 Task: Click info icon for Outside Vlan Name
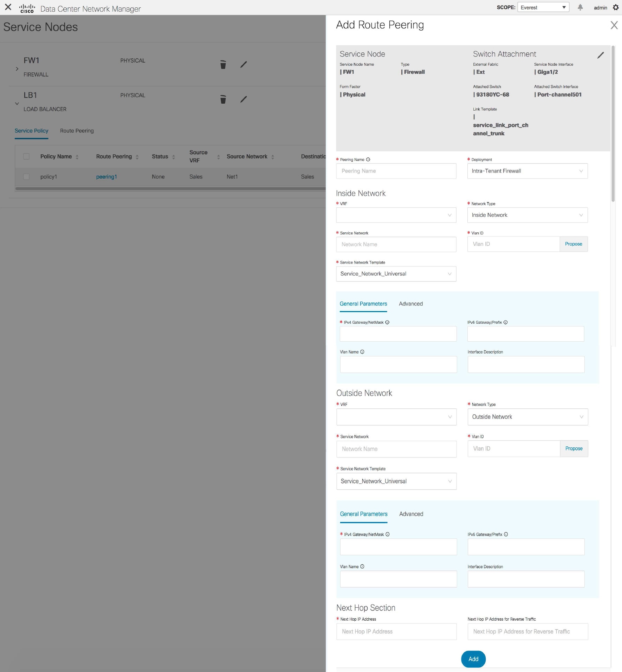click(362, 567)
